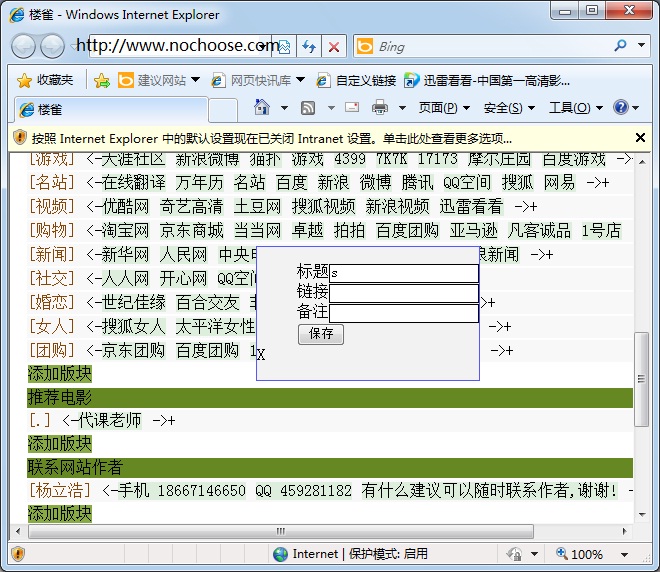Open the 页面(P) menu
Screen dimensions: 660x572
click(444, 108)
